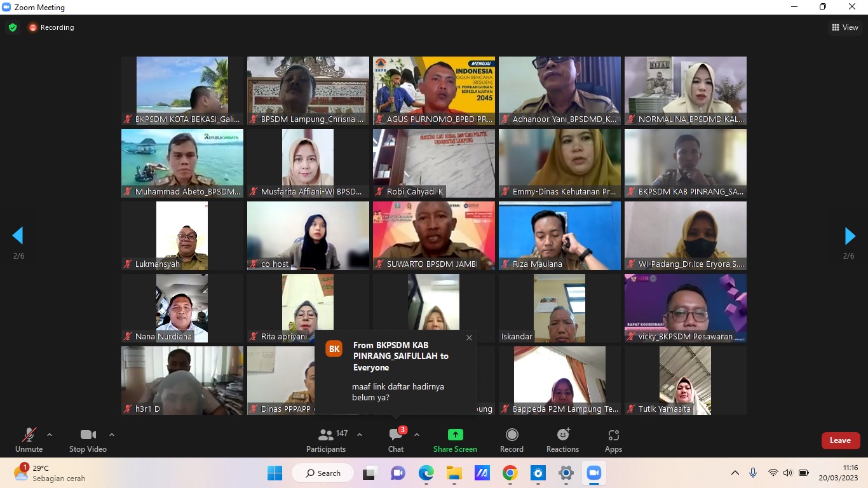Screen dimensions: 868x488
Task: Expand audio options arrow next to Unmute
Action: coord(50,435)
